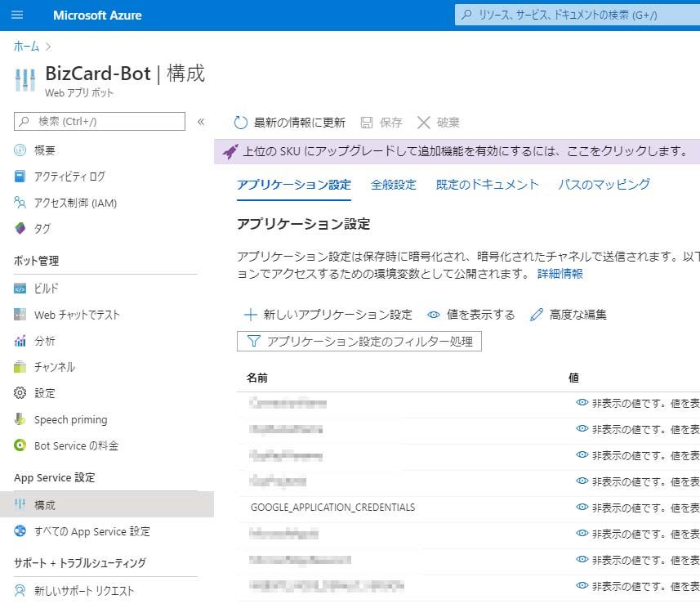Click the filter funnel icon
Viewport: 700px width, 613px height.
[253, 342]
